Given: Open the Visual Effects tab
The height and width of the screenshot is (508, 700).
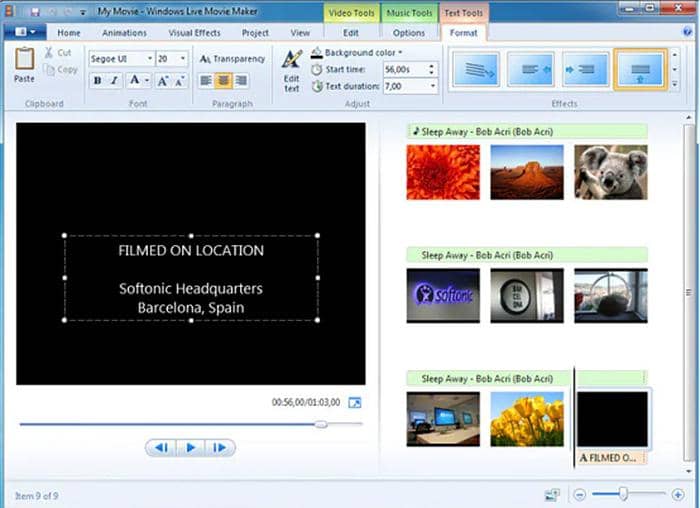Looking at the screenshot, I should click(x=194, y=33).
